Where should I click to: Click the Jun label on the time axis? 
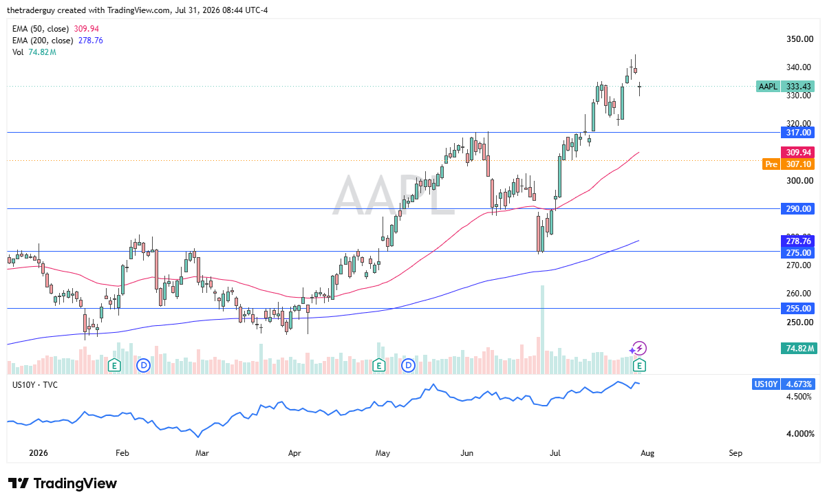pos(467,454)
